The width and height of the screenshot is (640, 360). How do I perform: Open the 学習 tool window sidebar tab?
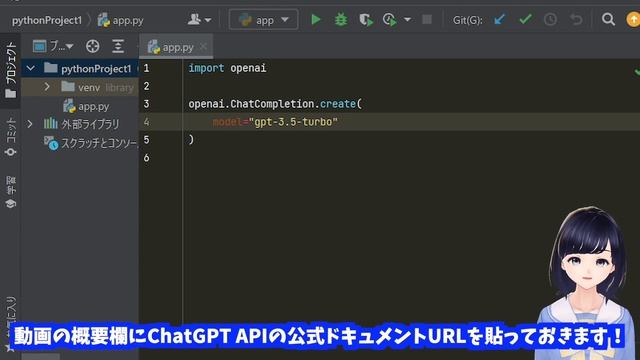[x=11, y=192]
